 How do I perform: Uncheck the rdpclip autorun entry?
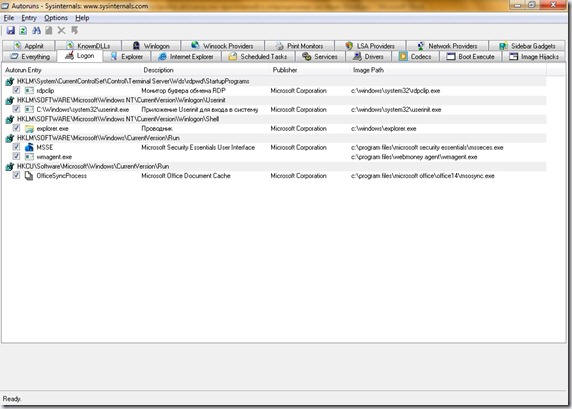[x=16, y=90]
